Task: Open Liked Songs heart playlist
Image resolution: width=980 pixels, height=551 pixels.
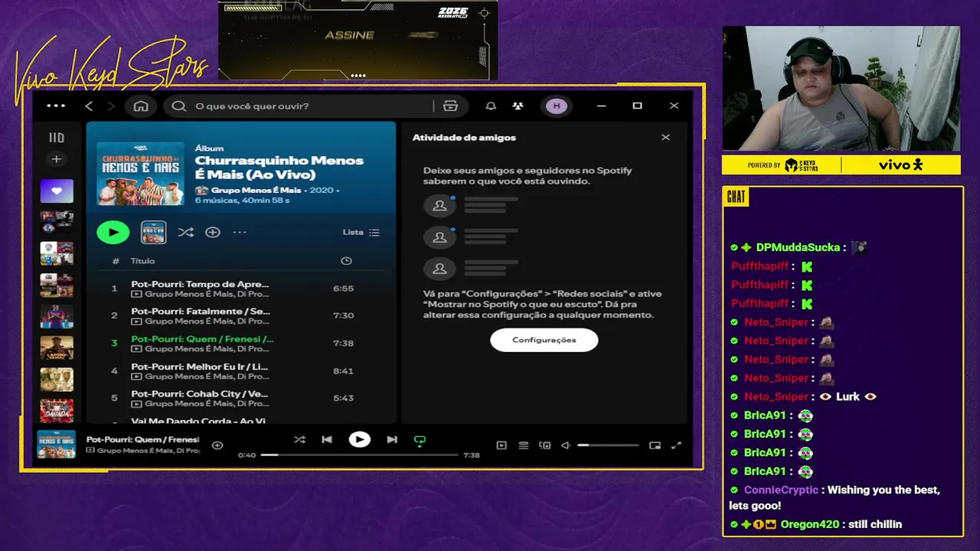Action: point(57,191)
